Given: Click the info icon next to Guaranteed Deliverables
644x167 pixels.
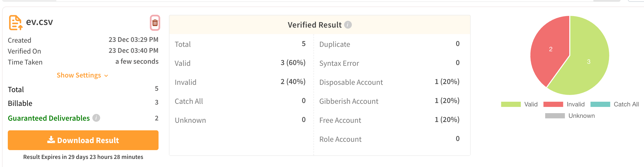Looking at the screenshot, I should (96, 118).
